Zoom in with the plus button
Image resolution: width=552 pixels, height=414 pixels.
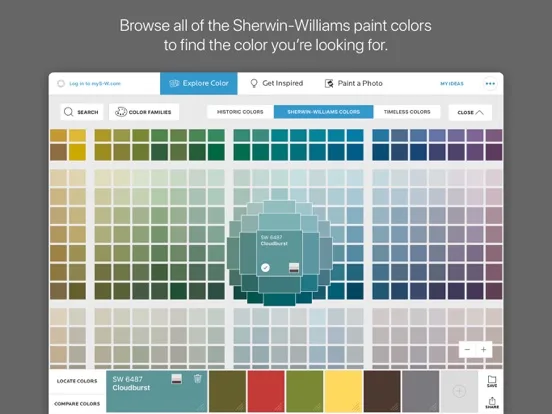(x=484, y=350)
